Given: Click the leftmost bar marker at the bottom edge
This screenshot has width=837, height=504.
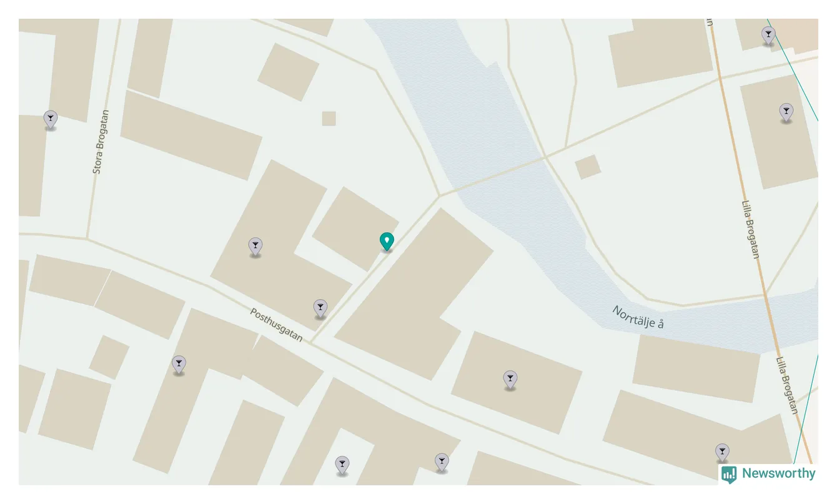Looking at the screenshot, I should click(342, 465).
